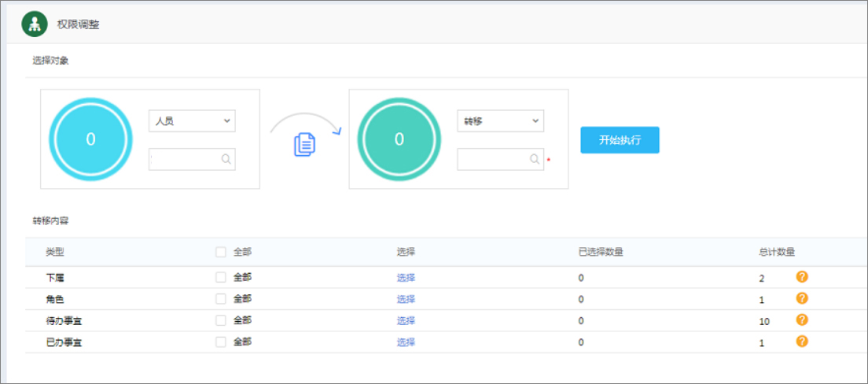
Task: Check 全部 for the 角色 row
Action: click(x=221, y=299)
